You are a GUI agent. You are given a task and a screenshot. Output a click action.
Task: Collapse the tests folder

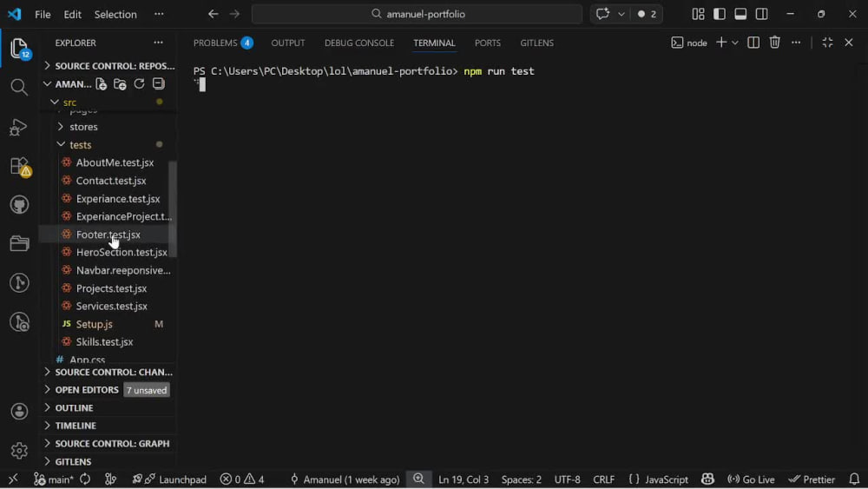pos(108,144)
